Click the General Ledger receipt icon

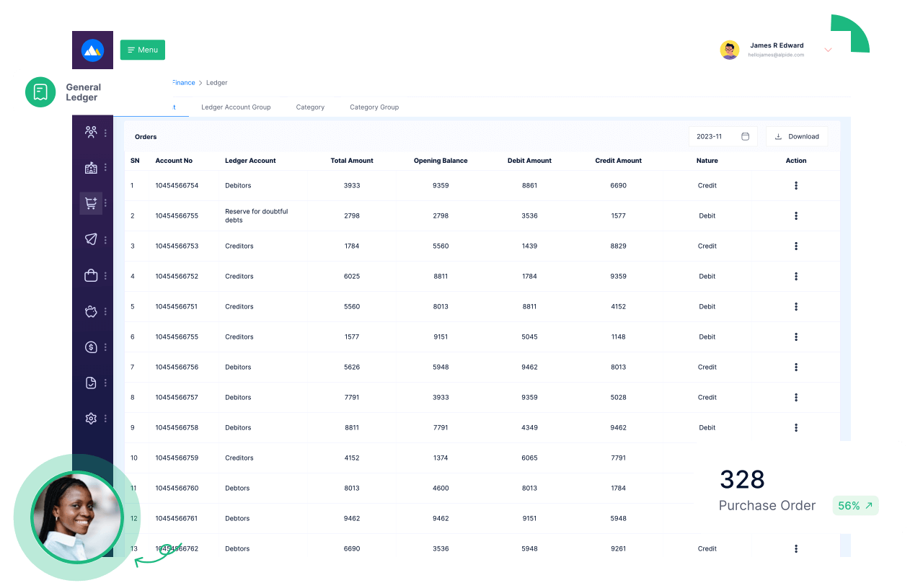click(x=40, y=92)
